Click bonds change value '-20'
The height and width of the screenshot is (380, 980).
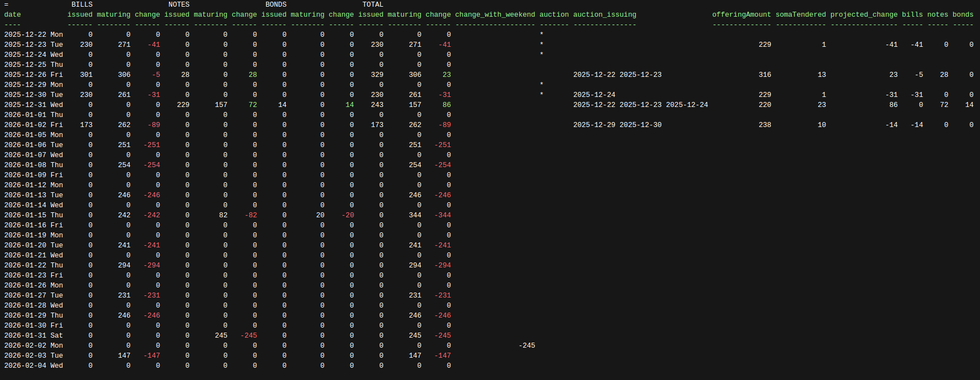(x=348, y=215)
